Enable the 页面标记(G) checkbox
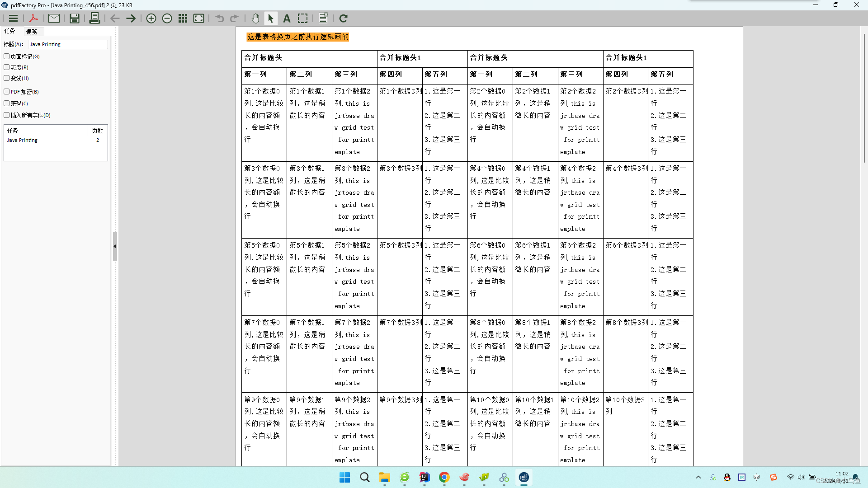The width and height of the screenshot is (868, 488). pos(7,56)
